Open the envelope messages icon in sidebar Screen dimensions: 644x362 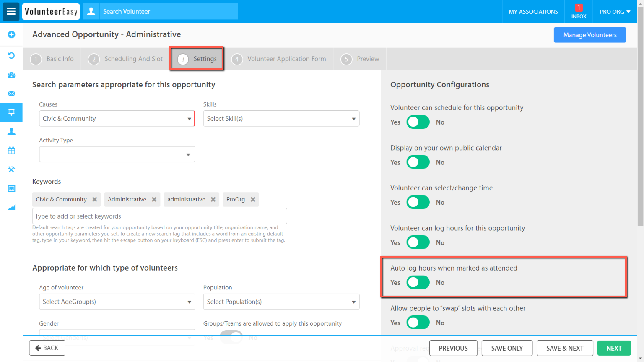[x=11, y=93]
